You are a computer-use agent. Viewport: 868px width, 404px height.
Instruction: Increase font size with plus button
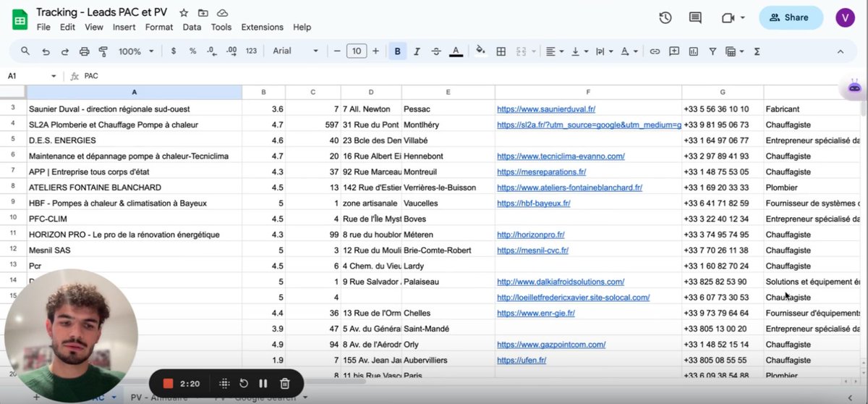point(375,51)
